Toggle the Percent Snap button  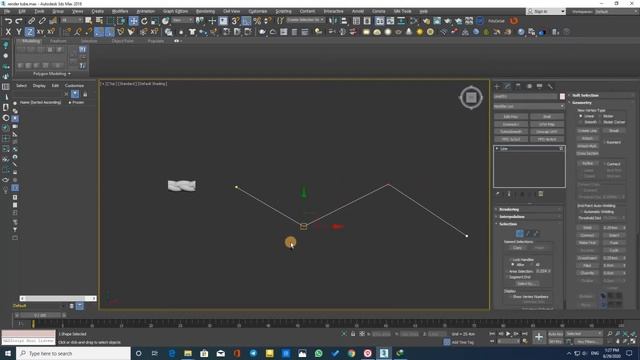point(257,21)
